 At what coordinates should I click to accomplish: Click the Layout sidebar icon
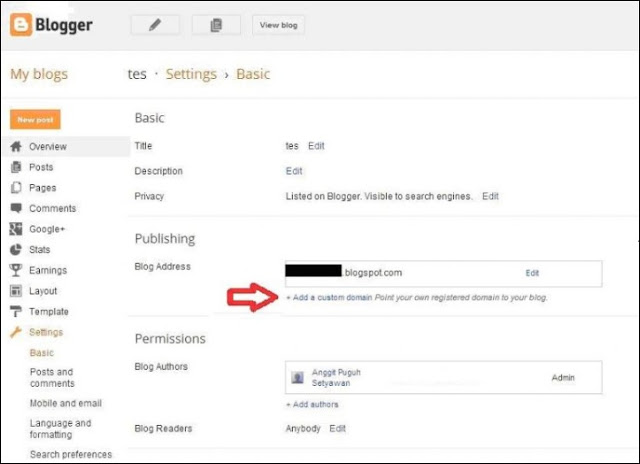coord(16,291)
